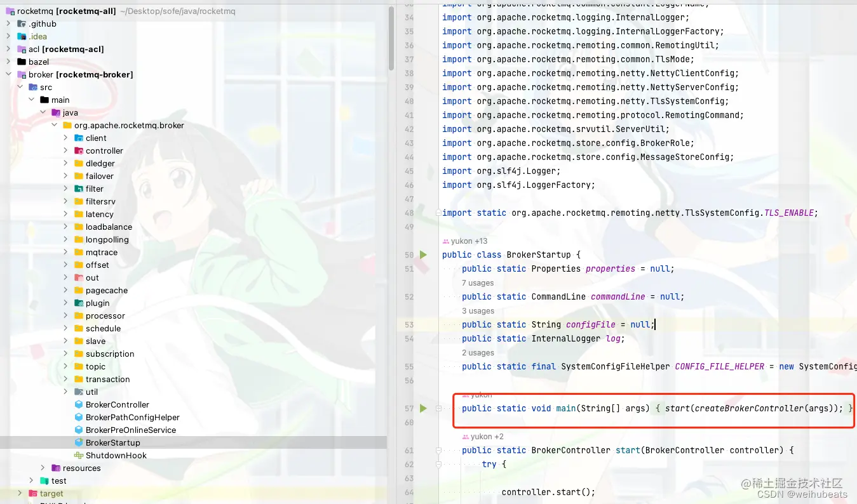Open the ShutdownHook interface file
Viewport: 857px width, 504px height.
[116, 455]
